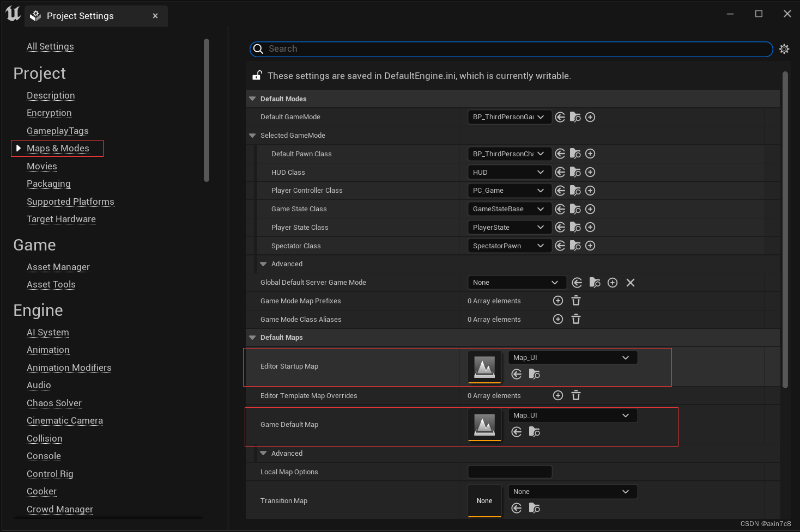Browse to Game Default Map in Content Browser
Screen dimensions: 800x532
coord(535,432)
